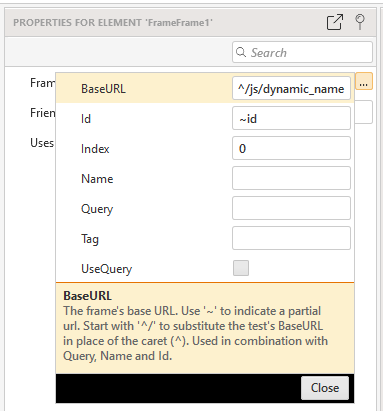Select the Index property label
Viewport: 383px width, 411px height.
pos(95,149)
